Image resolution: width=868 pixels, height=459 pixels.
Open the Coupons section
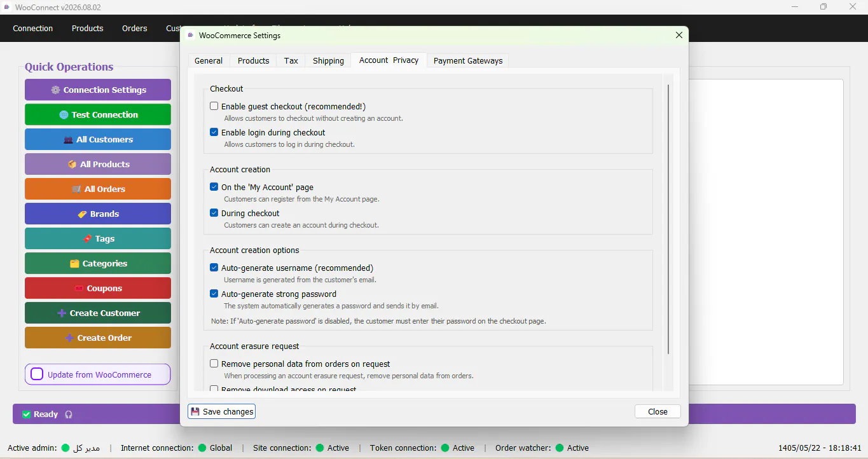point(98,288)
